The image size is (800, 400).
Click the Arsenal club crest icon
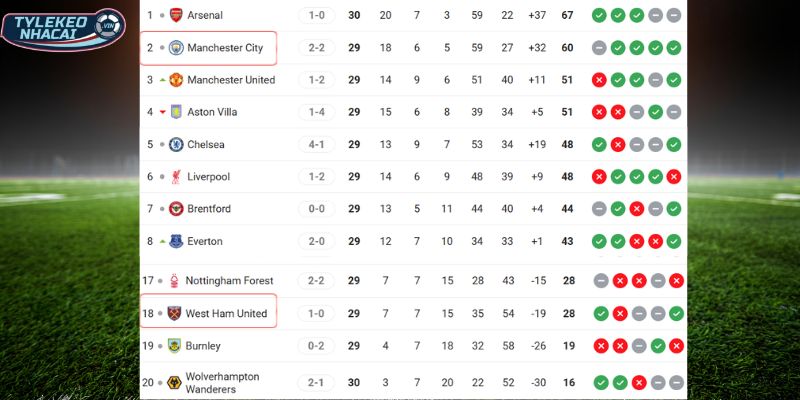176,15
